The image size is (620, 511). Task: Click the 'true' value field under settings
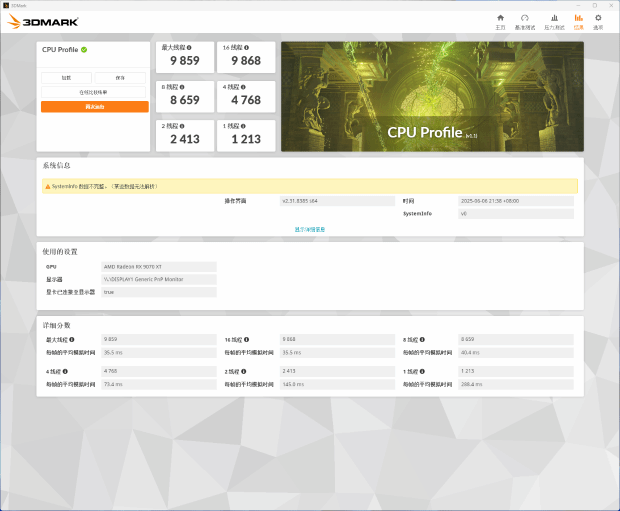[159, 292]
